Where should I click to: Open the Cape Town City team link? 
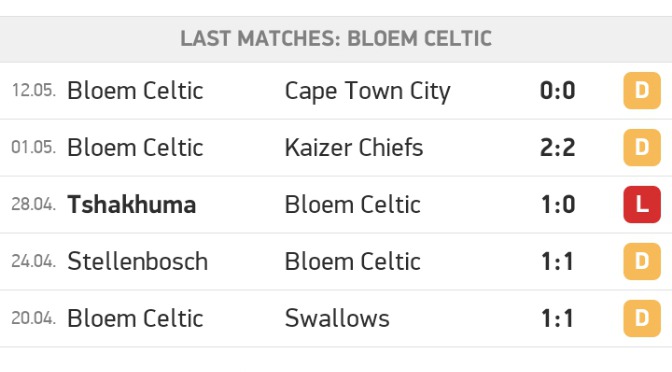coord(368,91)
